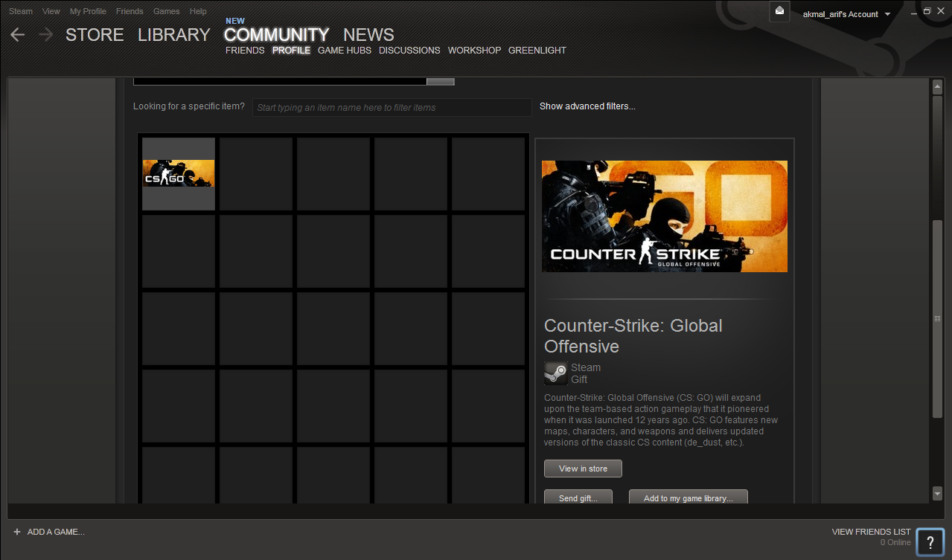Click the Steam Gift label text

pyautogui.click(x=586, y=373)
